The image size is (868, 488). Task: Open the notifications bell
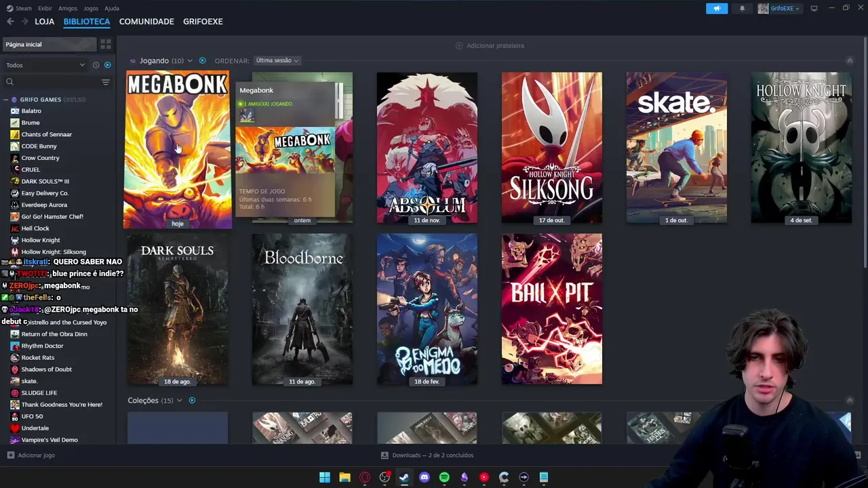[742, 8]
